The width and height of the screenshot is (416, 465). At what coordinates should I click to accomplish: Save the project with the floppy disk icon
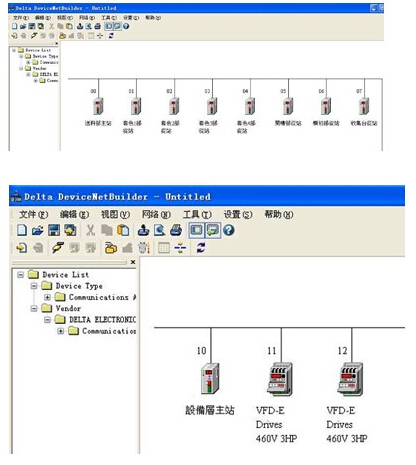(x=54, y=230)
